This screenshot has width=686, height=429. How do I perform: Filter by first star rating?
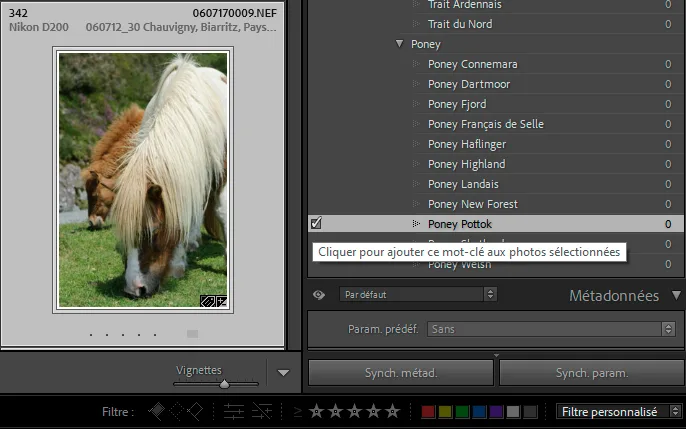tap(316, 411)
